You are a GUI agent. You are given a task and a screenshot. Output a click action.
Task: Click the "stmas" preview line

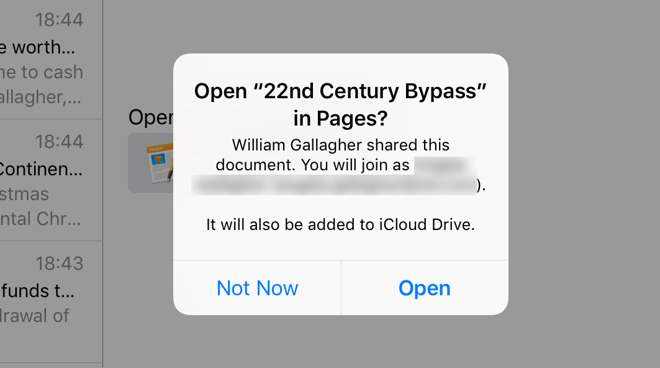(24, 194)
